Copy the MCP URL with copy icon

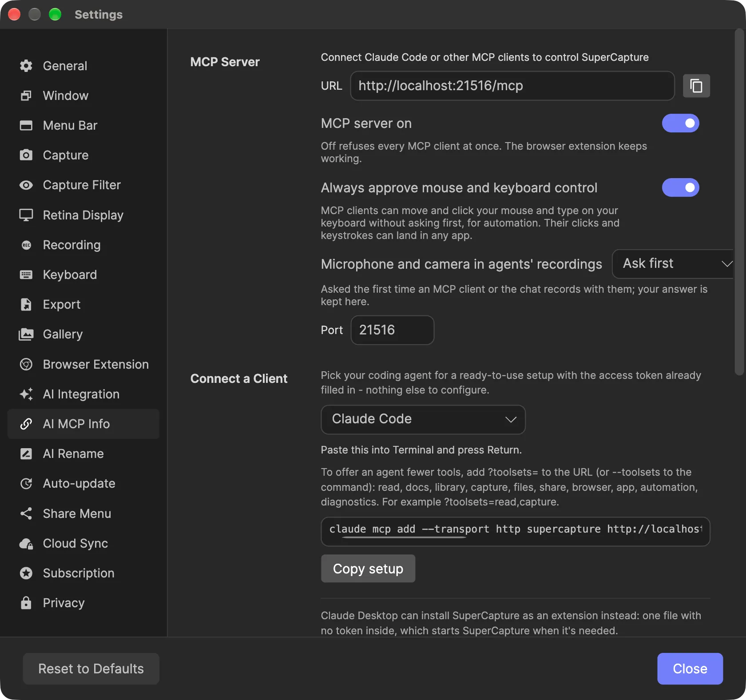pyautogui.click(x=696, y=86)
